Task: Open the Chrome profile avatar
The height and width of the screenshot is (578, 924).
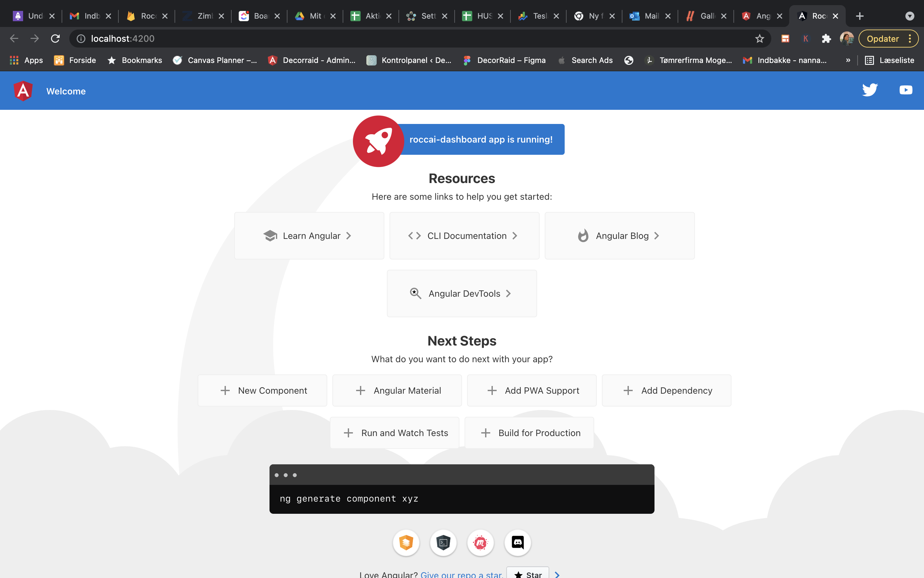Action: tap(846, 39)
